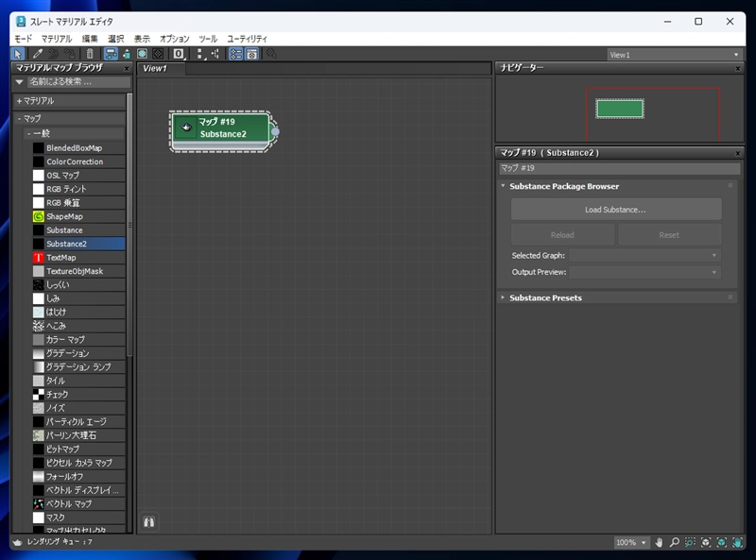The image size is (756, 560).
Task: Open the Selected Graph dropdown
Action: coord(644,255)
